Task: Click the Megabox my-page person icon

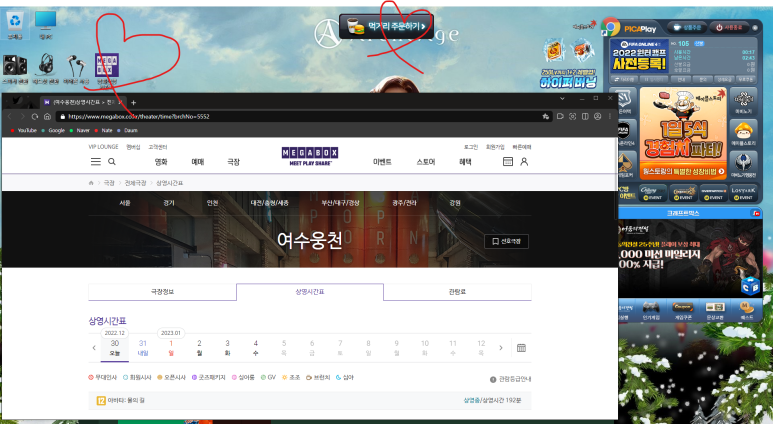Action: pyautogui.click(x=524, y=162)
